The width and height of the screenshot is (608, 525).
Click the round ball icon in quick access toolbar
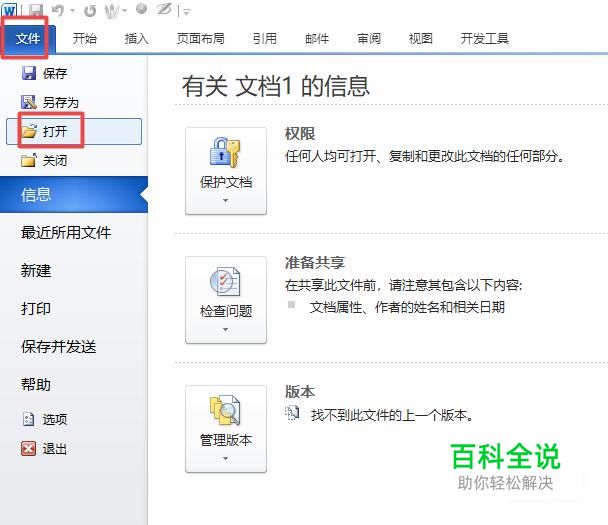coord(142,9)
